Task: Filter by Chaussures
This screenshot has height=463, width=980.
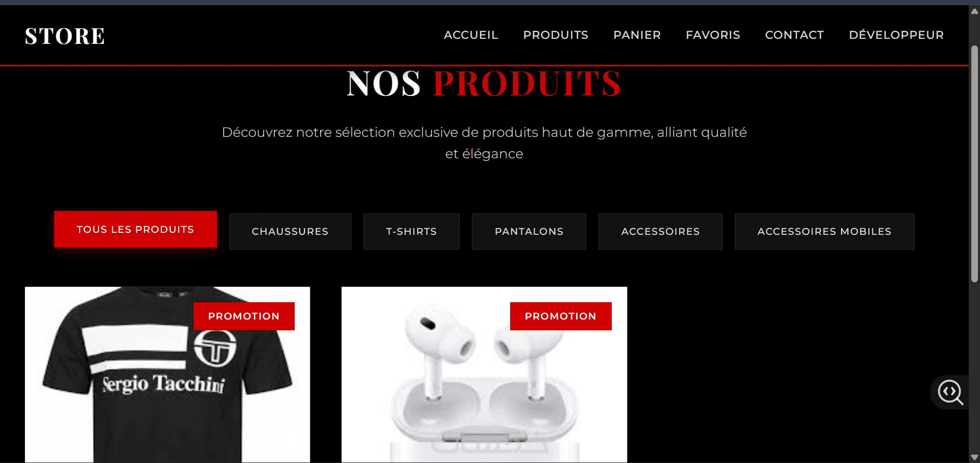Action: [290, 231]
